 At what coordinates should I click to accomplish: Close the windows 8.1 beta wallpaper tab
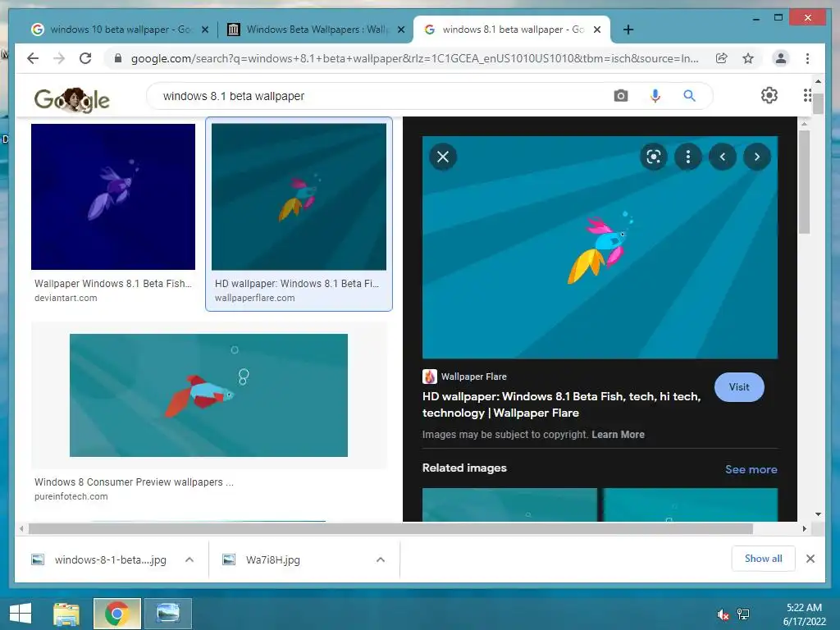click(x=597, y=30)
